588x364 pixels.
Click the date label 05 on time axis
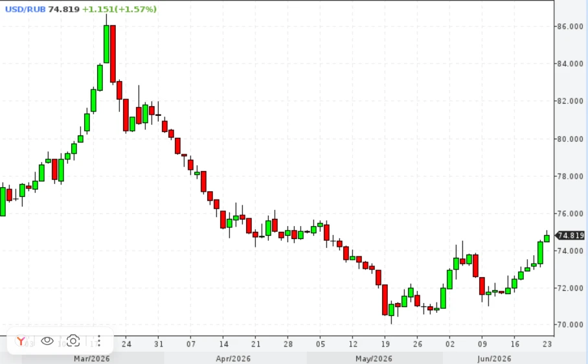tap(321, 344)
